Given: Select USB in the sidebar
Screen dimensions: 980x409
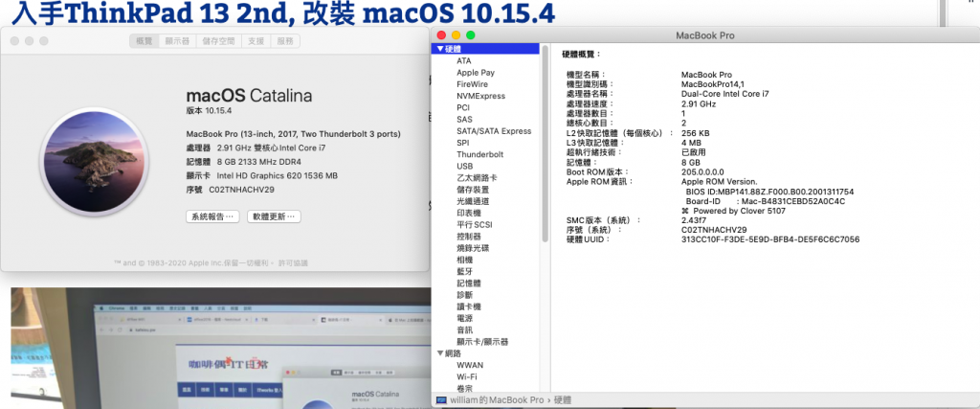Looking at the screenshot, I should click(x=464, y=166).
